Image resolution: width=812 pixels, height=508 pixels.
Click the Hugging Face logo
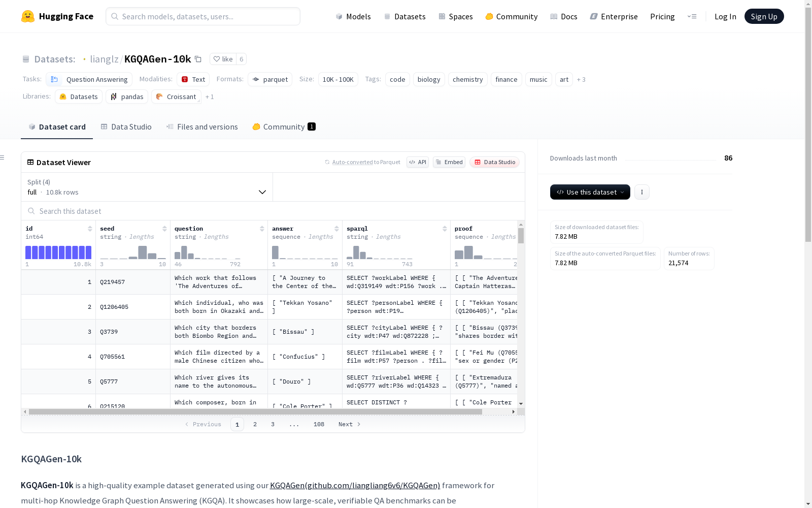[x=57, y=16]
